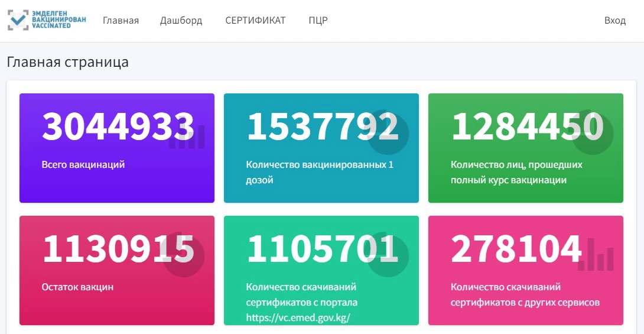Click the 3044933 total vaccinations number
The width and height of the screenshot is (644, 334).
pos(118,127)
